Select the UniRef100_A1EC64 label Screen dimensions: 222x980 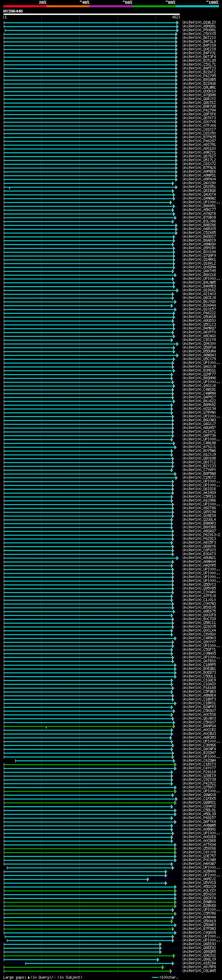[199, 963]
